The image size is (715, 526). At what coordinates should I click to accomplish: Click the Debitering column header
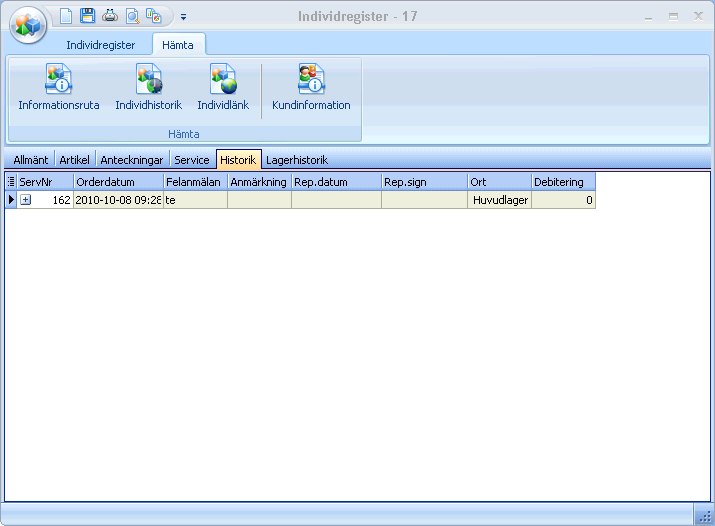(563, 182)
